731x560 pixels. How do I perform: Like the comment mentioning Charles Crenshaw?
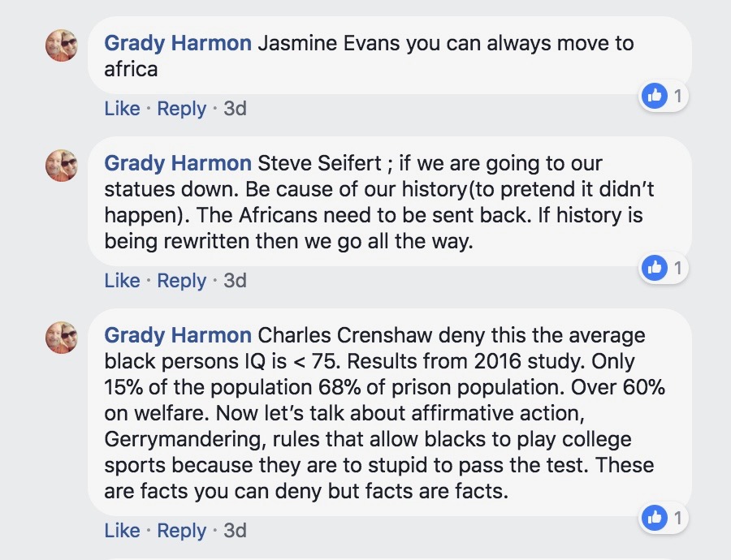(x=122, y=530)
